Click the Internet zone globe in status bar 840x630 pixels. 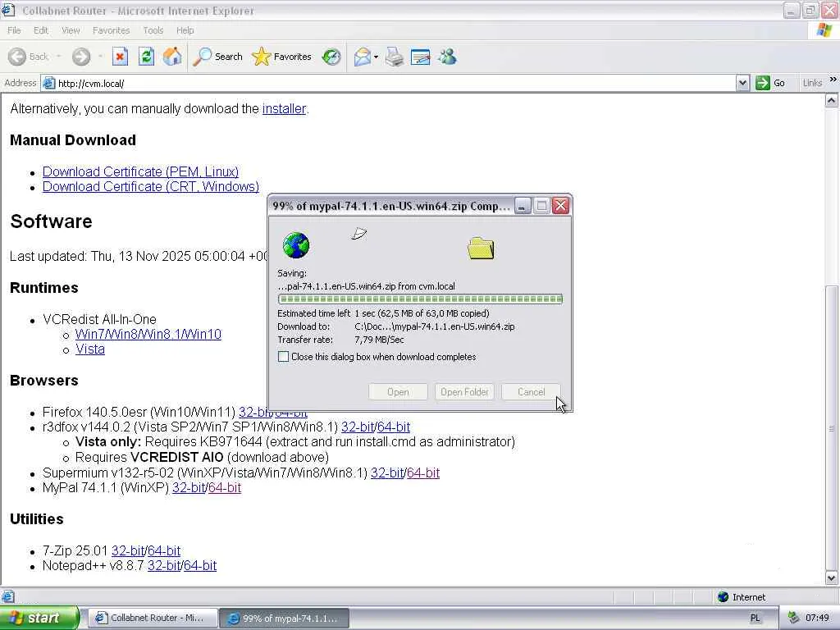724,597
